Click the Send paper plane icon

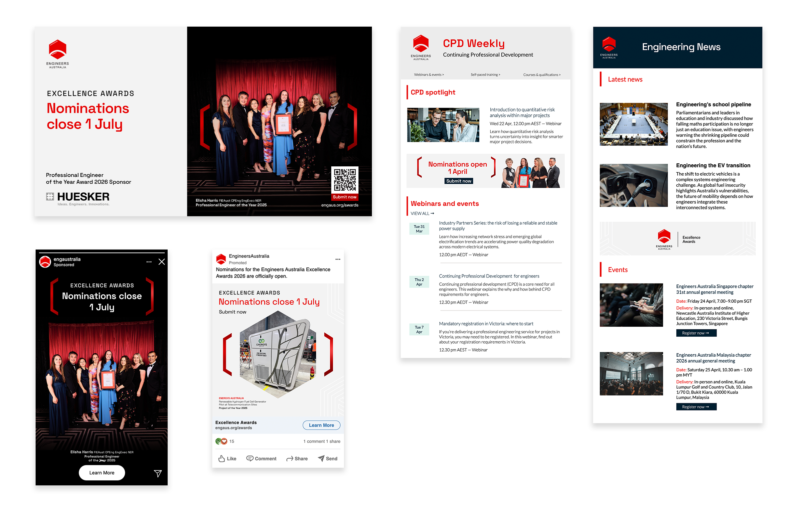point(321,458)
